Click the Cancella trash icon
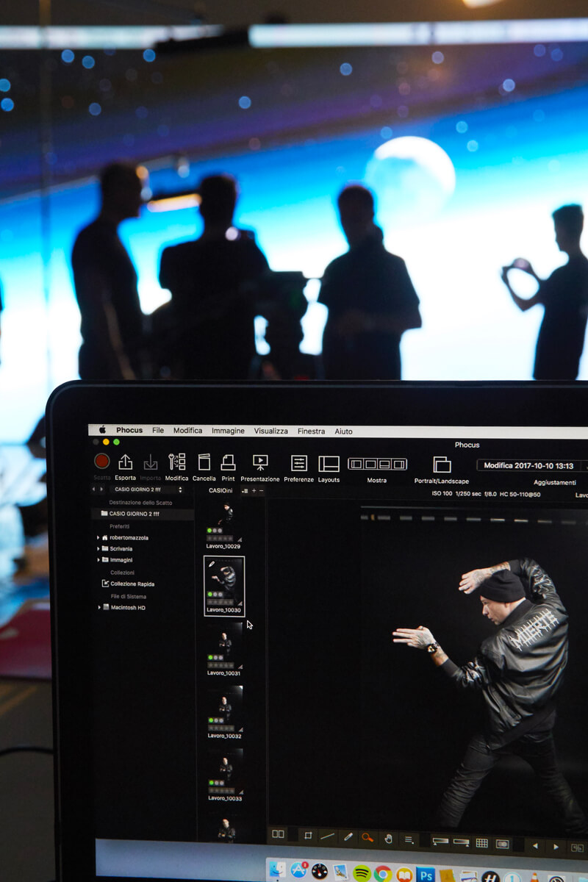 (204, 462)
